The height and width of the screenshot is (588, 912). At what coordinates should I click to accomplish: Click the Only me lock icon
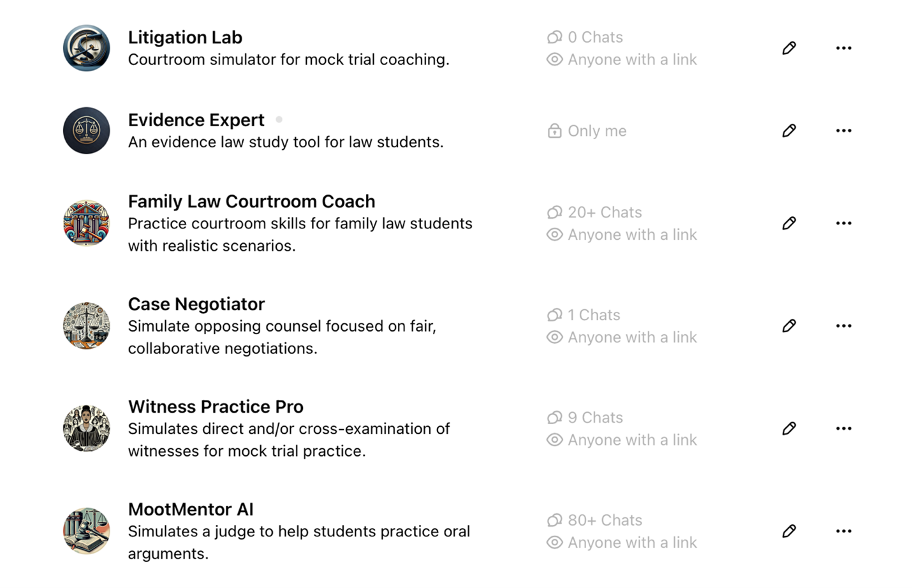coord(555,131)
